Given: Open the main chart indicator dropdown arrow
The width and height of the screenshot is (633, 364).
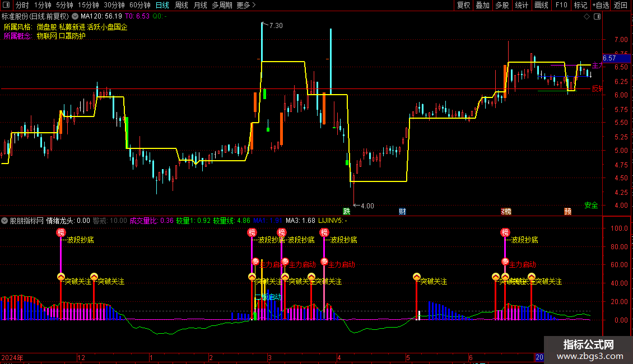Looking at the screenshot, I should [75, 17].
